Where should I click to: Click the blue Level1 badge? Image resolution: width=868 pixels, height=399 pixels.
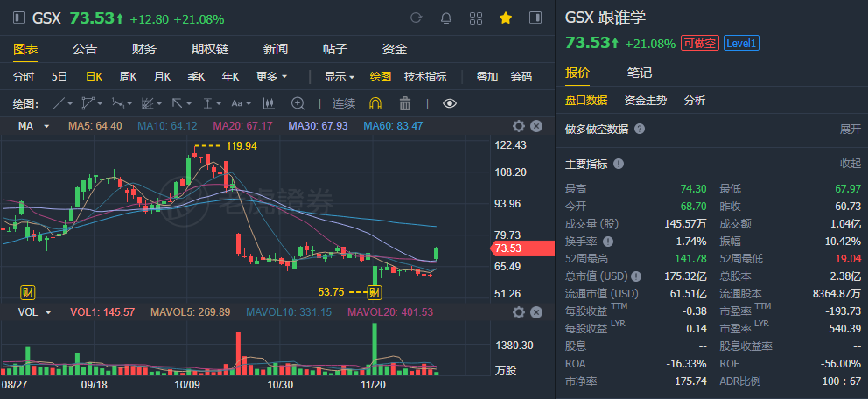[x=741, y=44]
